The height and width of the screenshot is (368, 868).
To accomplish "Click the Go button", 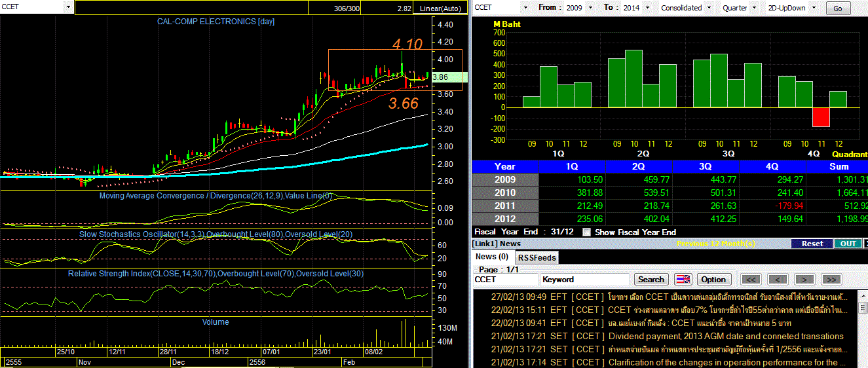I will click(838, 8).
